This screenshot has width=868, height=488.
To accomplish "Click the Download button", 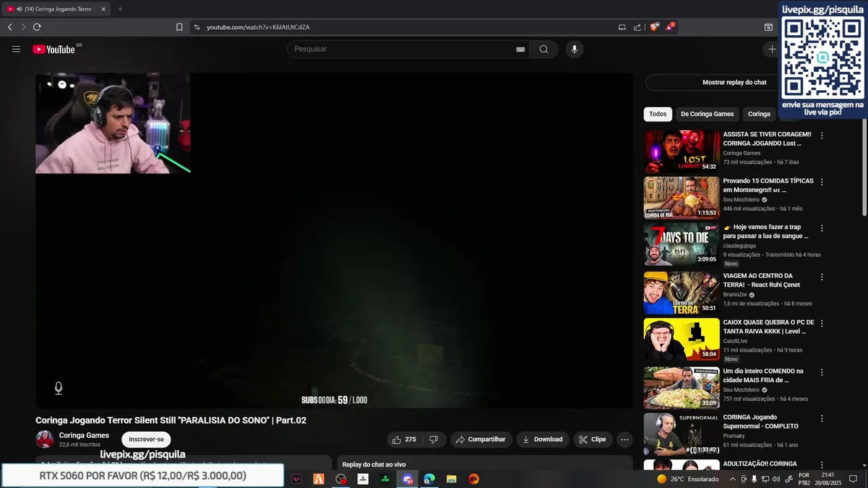I will [x=542, y=439].
